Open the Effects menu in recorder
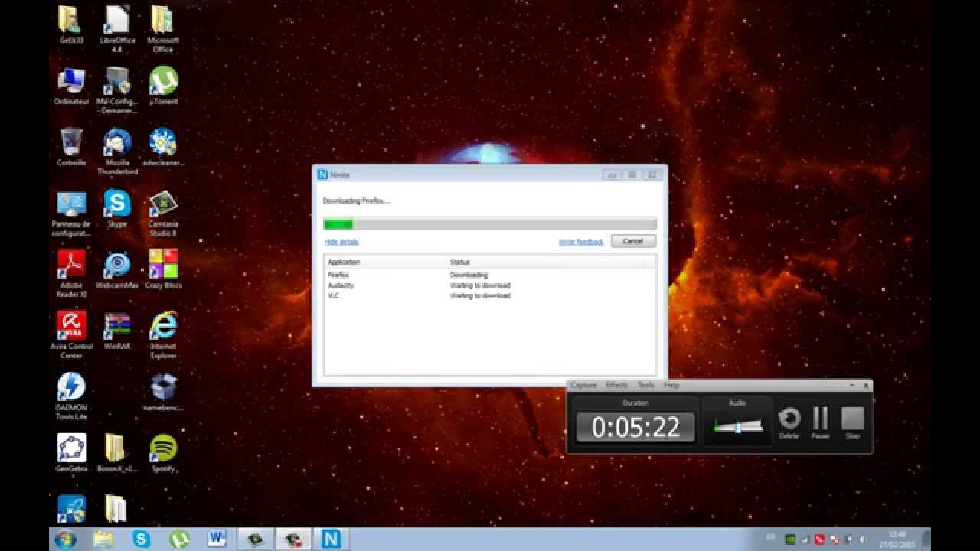980x551 pixels. pos(617,385)
